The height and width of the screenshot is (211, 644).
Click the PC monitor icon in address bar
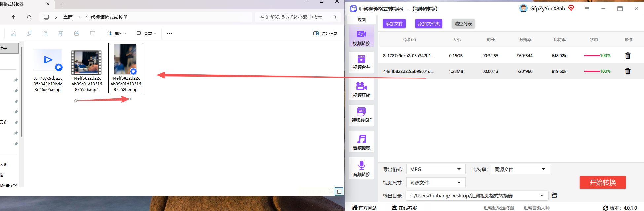(x=46, y=17)
